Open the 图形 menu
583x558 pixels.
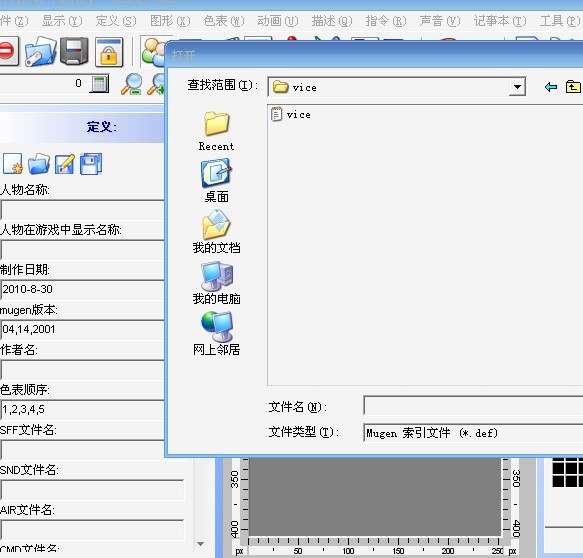170,21
